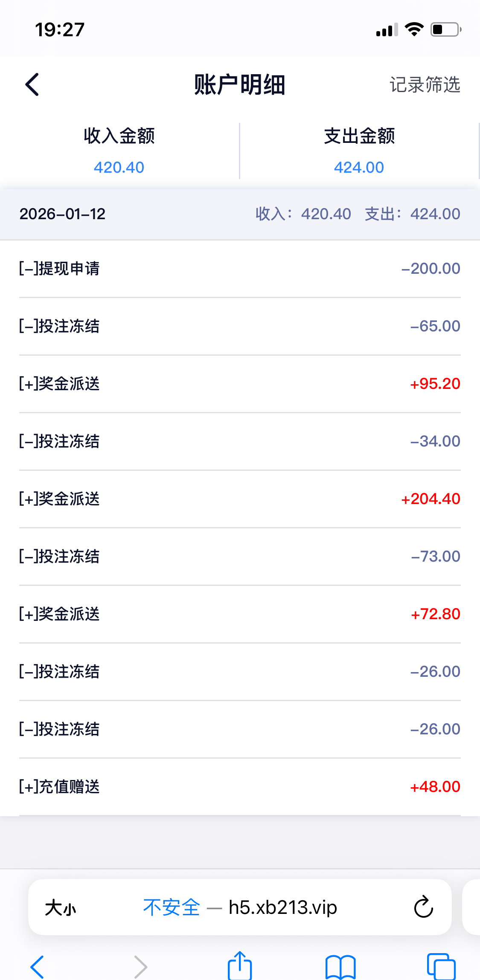
Task: Go back using Safari's bottom back arrow
Action: click(37, 966)
